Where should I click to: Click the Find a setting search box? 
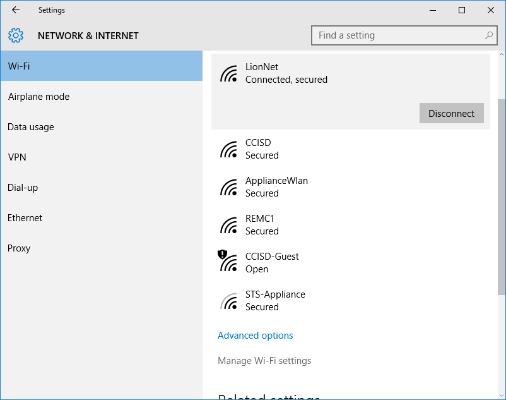[404, 35]
